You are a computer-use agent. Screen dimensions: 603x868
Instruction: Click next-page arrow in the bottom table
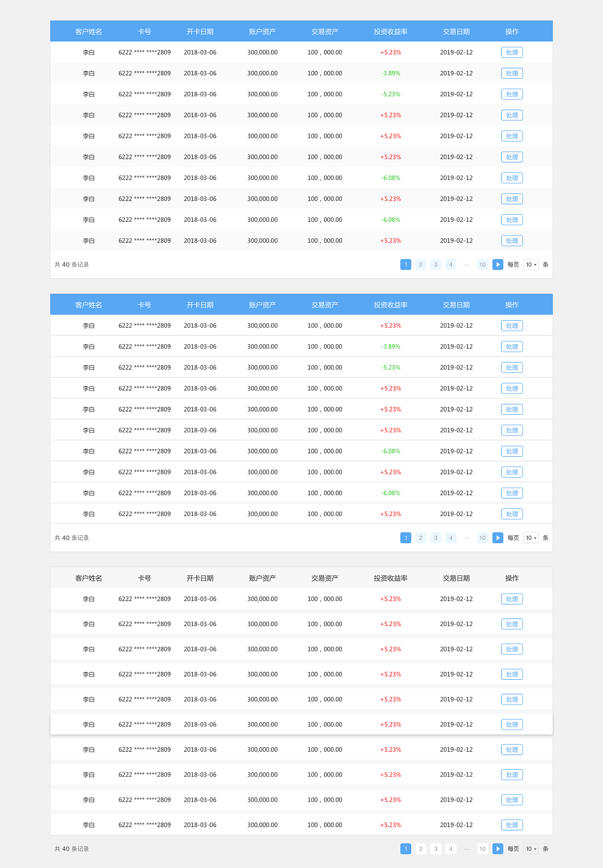pyautogui.click(x=497, y=849)
